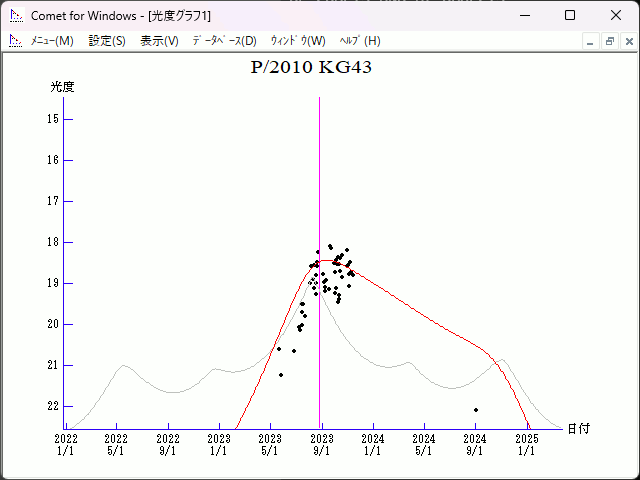Click the Comet for Windows title bar icon
Screen dimensions: 640x480
(16, 15)
